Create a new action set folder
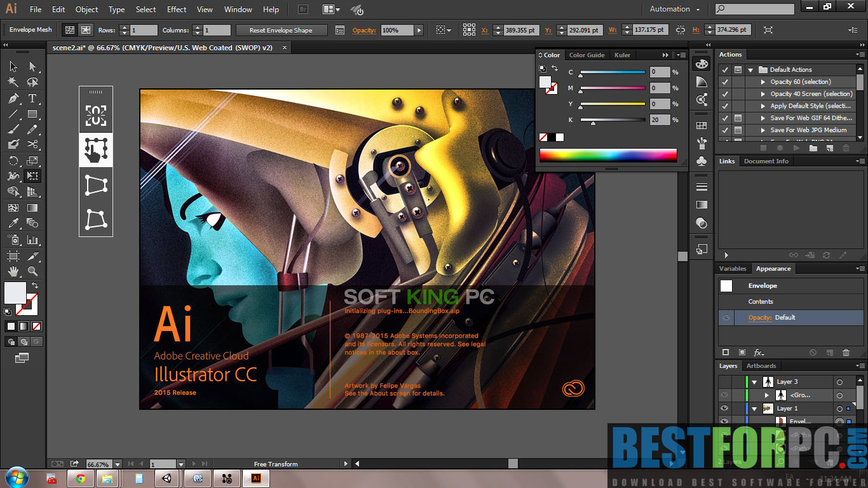The width and height of the screenshot is (868, 488). pyautogui.click(x=813, y=148)
